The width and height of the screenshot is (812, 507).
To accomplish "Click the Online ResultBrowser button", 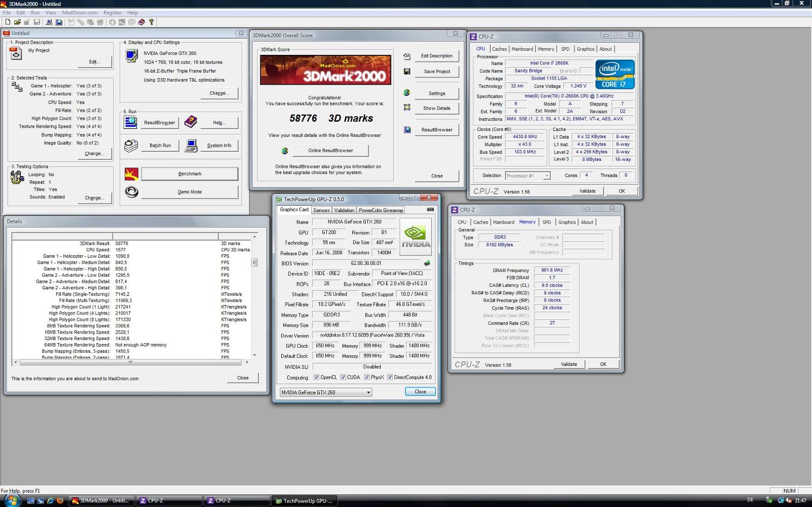I will pos(330,151).
